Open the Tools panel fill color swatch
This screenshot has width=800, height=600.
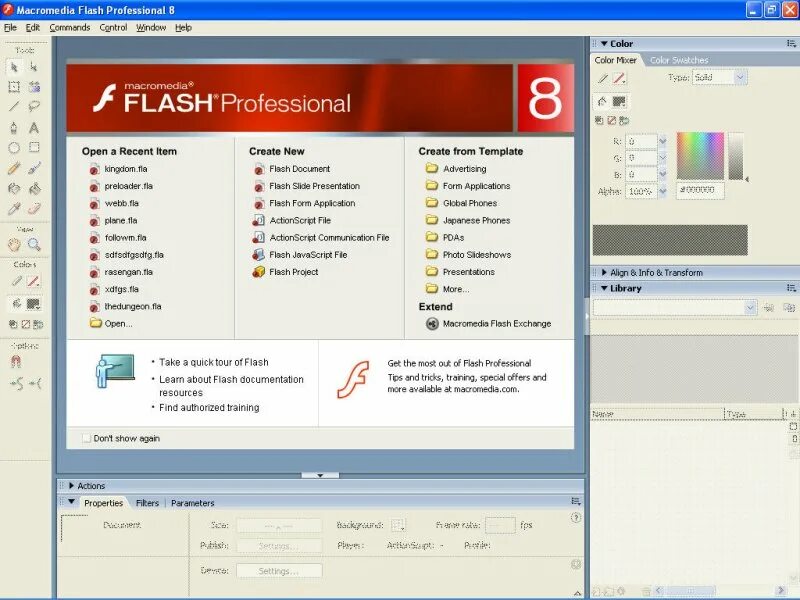tap(33, 304)
